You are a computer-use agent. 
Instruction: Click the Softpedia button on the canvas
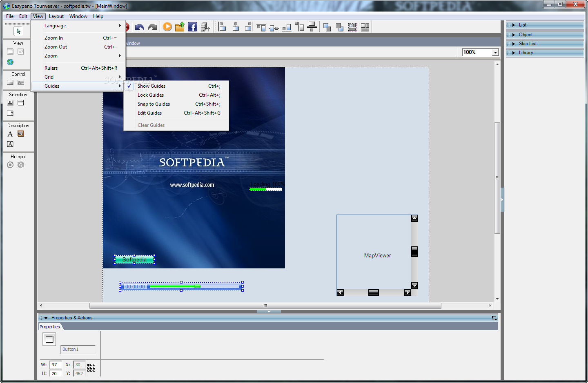134,259
